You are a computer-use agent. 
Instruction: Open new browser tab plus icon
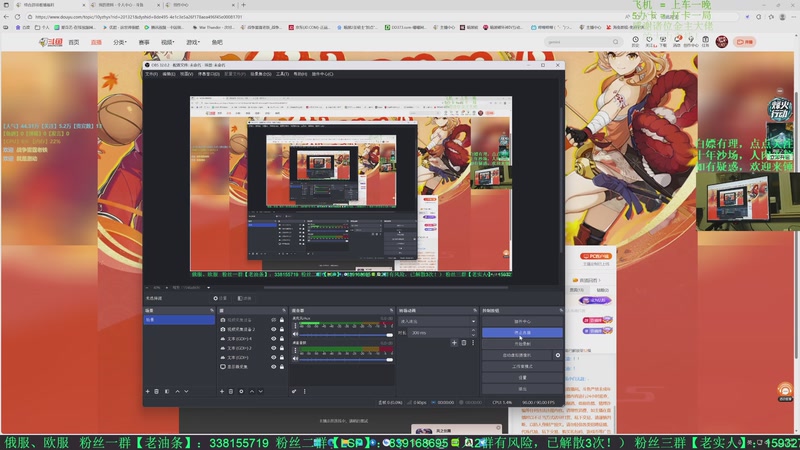click(243, 5)
